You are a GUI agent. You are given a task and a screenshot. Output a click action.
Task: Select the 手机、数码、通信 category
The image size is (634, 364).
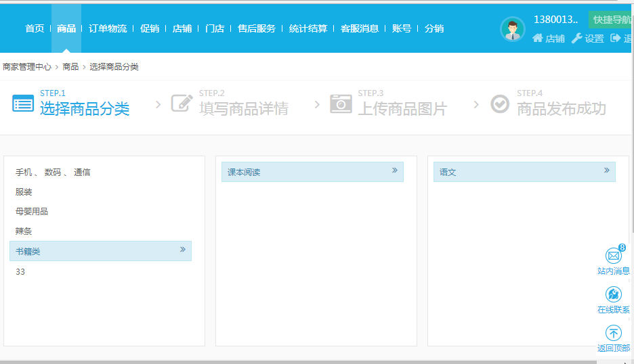[x=53, y=173]
